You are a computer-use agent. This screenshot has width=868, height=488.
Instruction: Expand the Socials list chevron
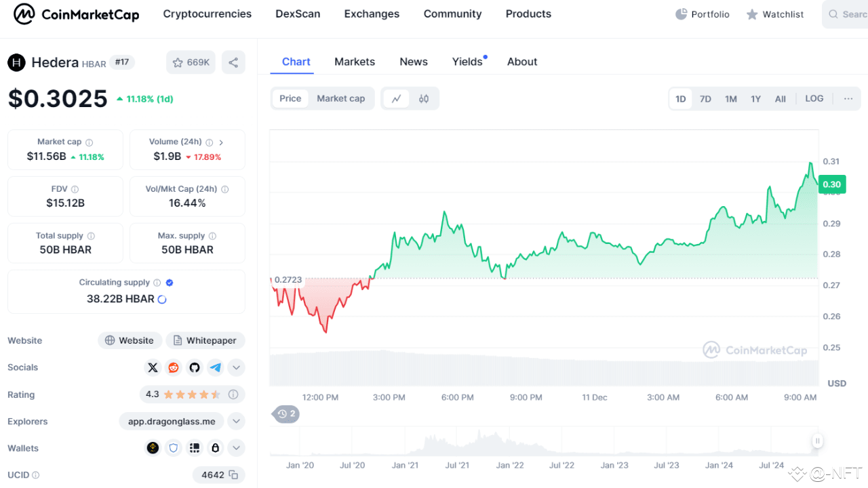(x=236, y=367)
